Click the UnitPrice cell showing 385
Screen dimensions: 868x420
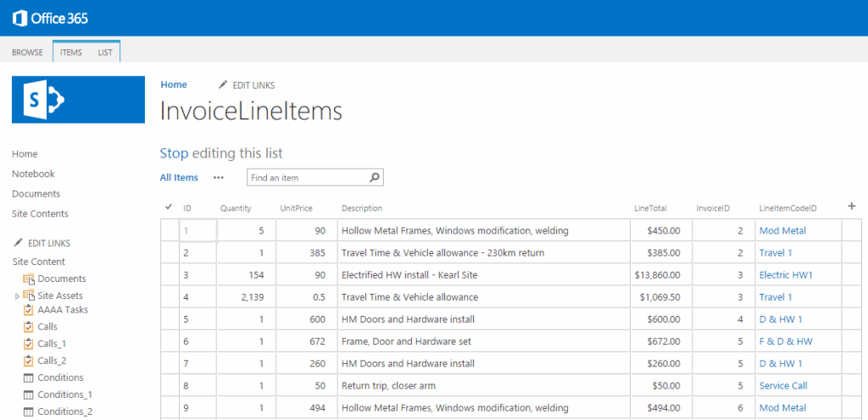(307, 252)
